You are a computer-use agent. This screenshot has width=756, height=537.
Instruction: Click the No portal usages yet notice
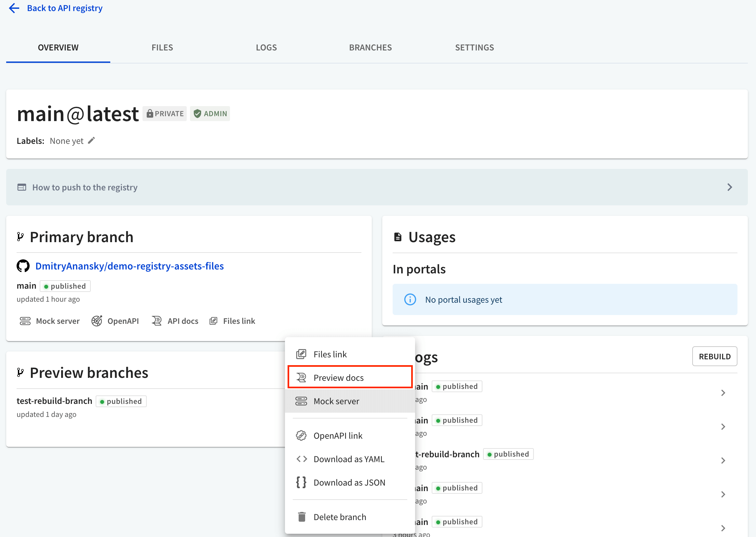pyautogui.click(x=565, y=300)
